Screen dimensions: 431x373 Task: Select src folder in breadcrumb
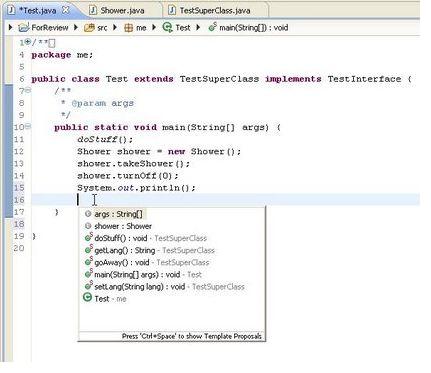tap(102, 28)
